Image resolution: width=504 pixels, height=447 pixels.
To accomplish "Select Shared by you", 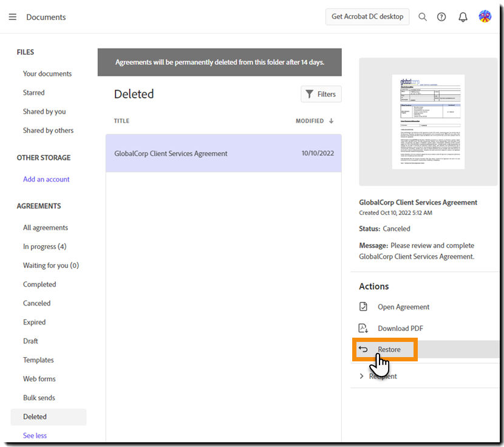I will [x=44, y=112].
